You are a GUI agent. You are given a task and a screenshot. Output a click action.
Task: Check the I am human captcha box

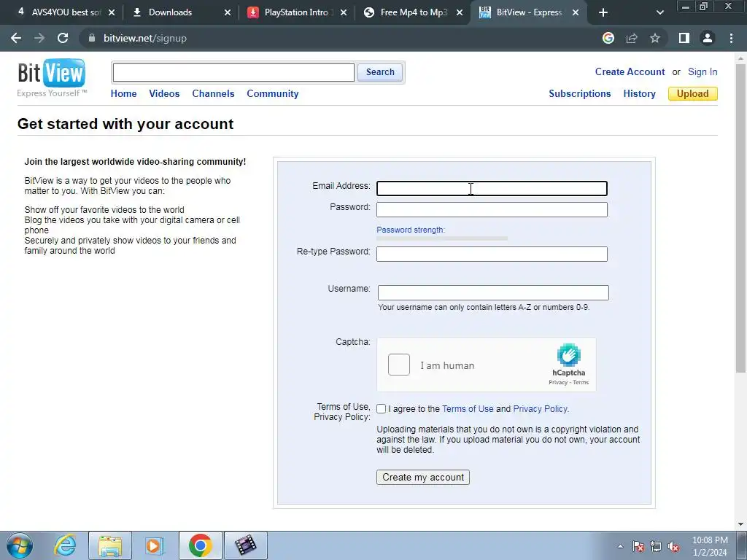(x=399, y=365)
